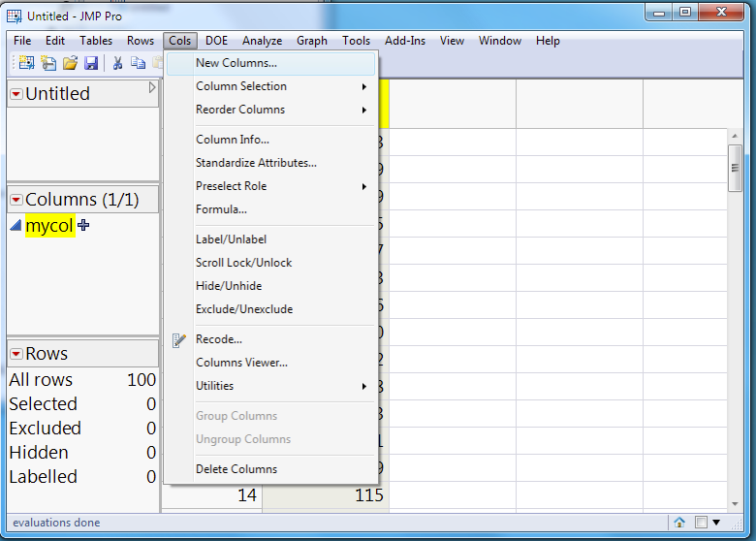Choose Exclude/Unexclude from the menu
This screenshot has width=756, height=541.
(x=271, y=309)
